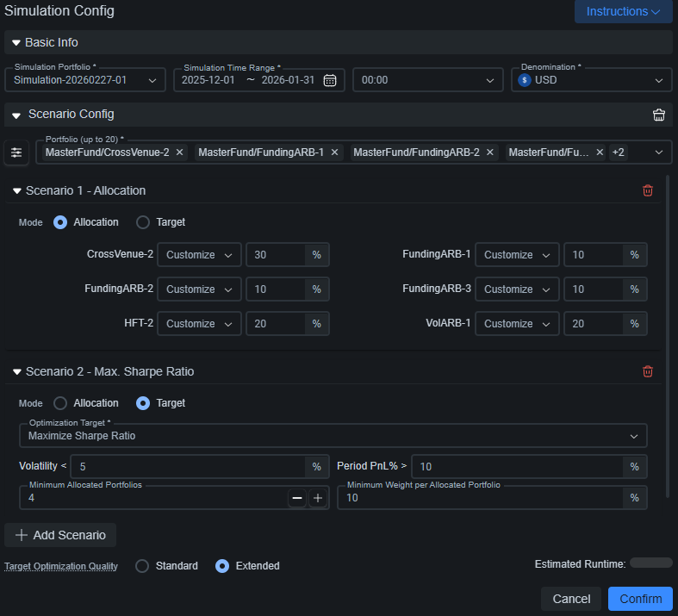Open CrossVenue-2 Customize dropdown
Screen dimensions: 678x616
pos(199,255)
